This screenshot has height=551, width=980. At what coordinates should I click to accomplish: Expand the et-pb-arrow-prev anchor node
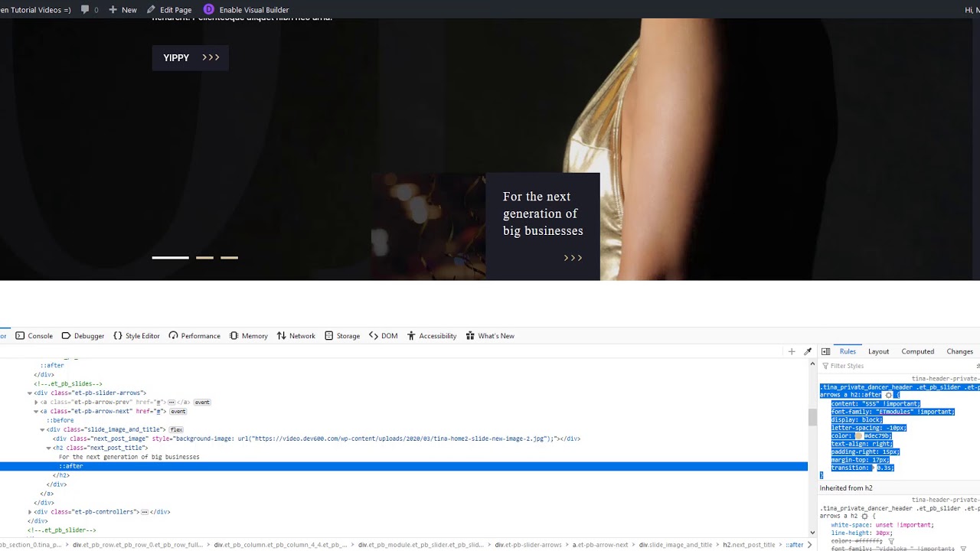pos(36,402)
